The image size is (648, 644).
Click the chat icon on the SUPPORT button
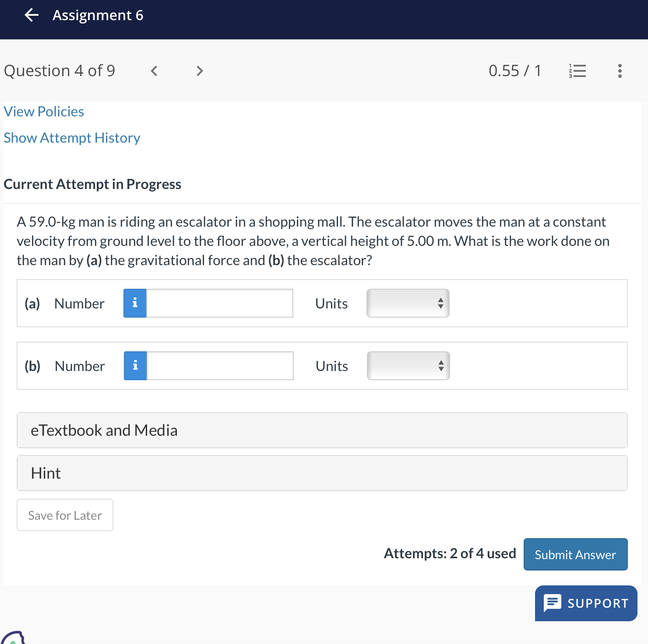tap(553, 603)
